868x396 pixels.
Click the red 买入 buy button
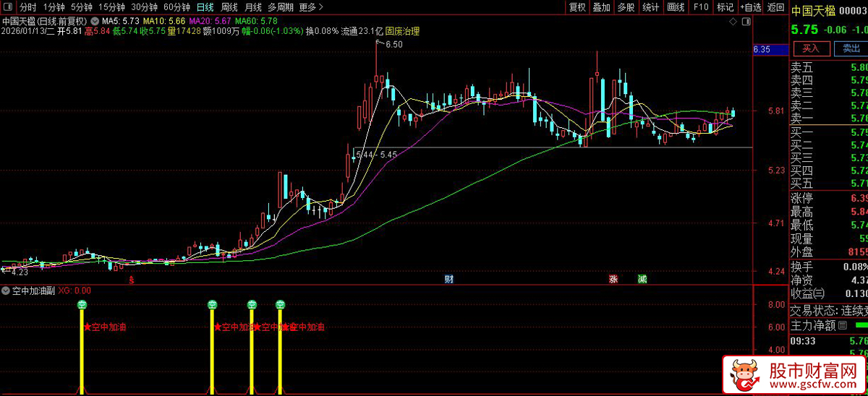coord(811,48)
